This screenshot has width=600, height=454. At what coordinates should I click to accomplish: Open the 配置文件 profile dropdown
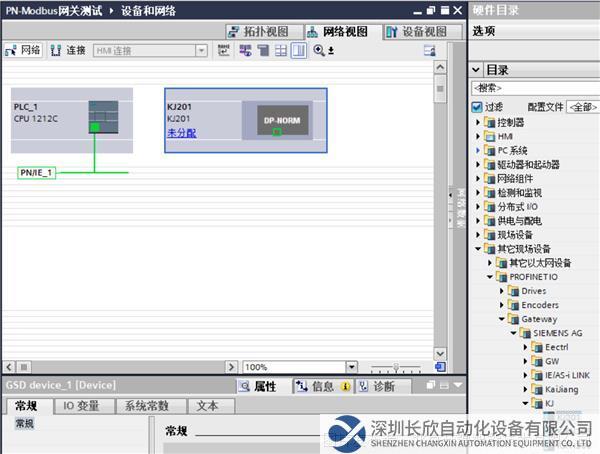coord(583,107)
